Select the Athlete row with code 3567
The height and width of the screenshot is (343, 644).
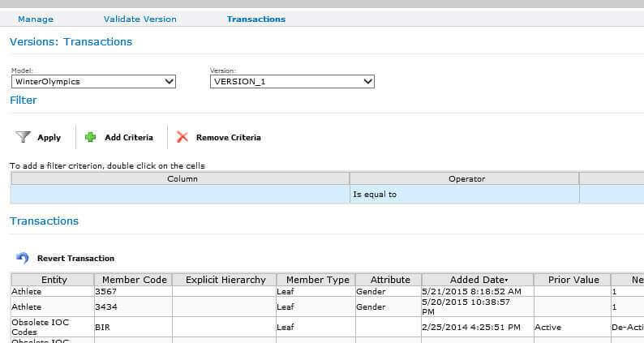pos(328,291)
